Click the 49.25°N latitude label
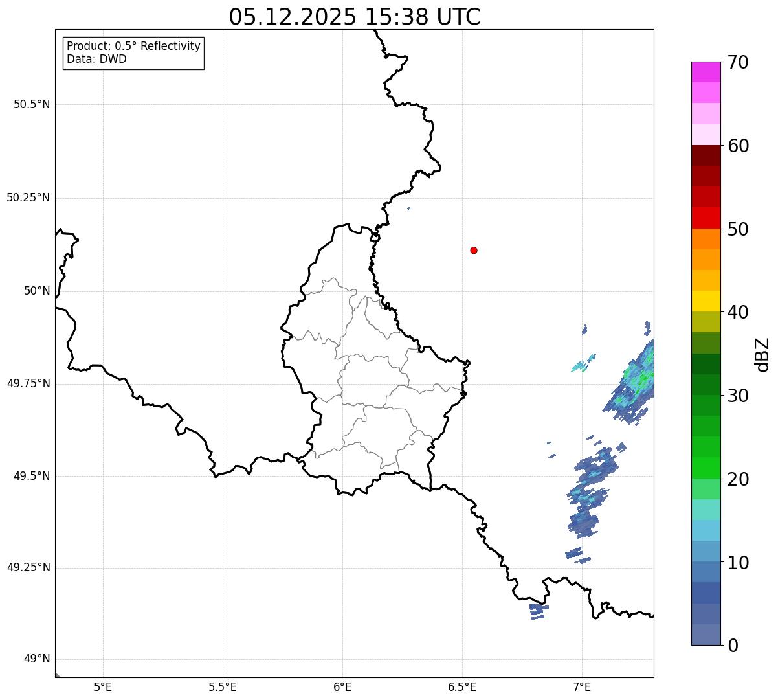This screenshot has height=700, width=778. pyautogui.click(x=28, y=567)
